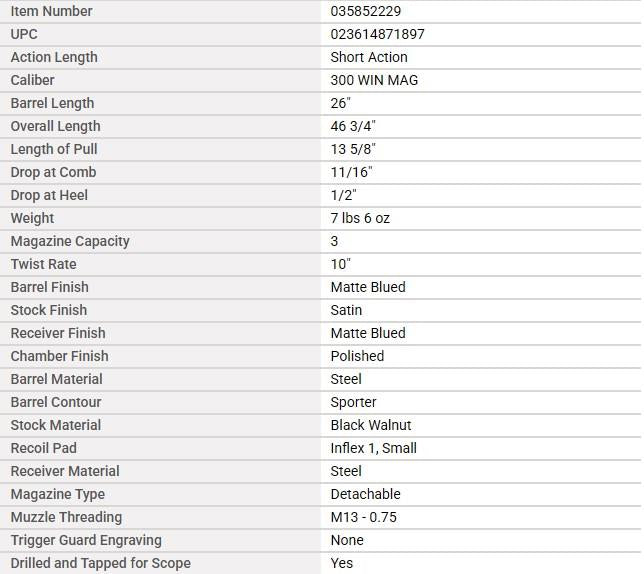Image resolution: width=644 pixels, height=574 pixels.
Task: Select the 300 WIN MAG caliber value
Action: [x=374, y=80]
